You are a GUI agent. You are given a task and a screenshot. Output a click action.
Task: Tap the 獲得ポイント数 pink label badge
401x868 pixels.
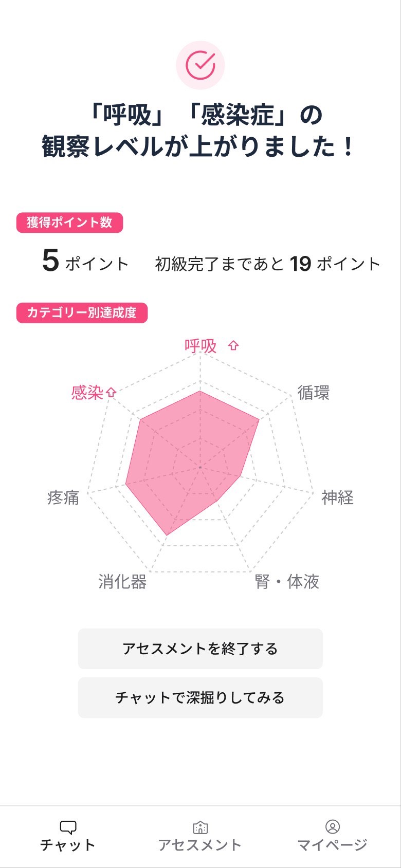coord(69,222)
